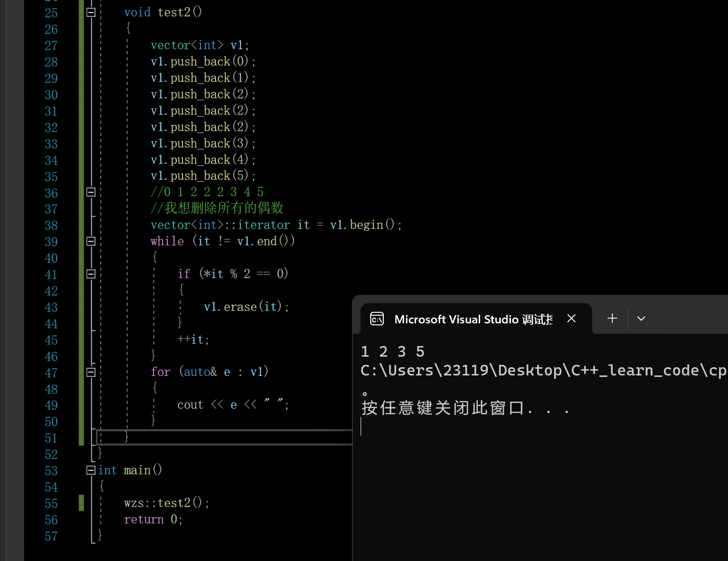Click the wzs::test2(); call
This screenshot has width=728, height=561.
point(167,503)
